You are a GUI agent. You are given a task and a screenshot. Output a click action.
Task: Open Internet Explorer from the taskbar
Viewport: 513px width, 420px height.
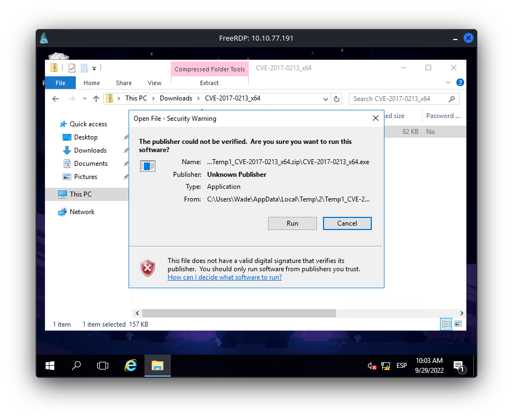click(x=130, y=365)
